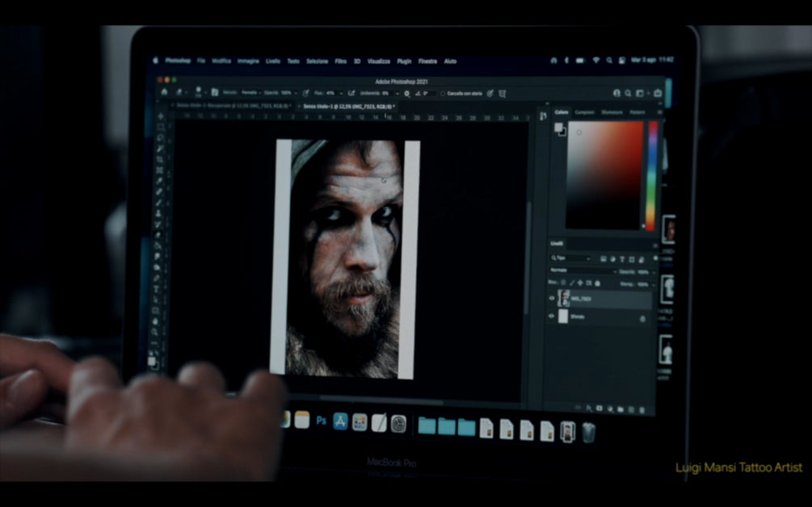Pick a hue from the vertical spectrum slider

(652, 175)
